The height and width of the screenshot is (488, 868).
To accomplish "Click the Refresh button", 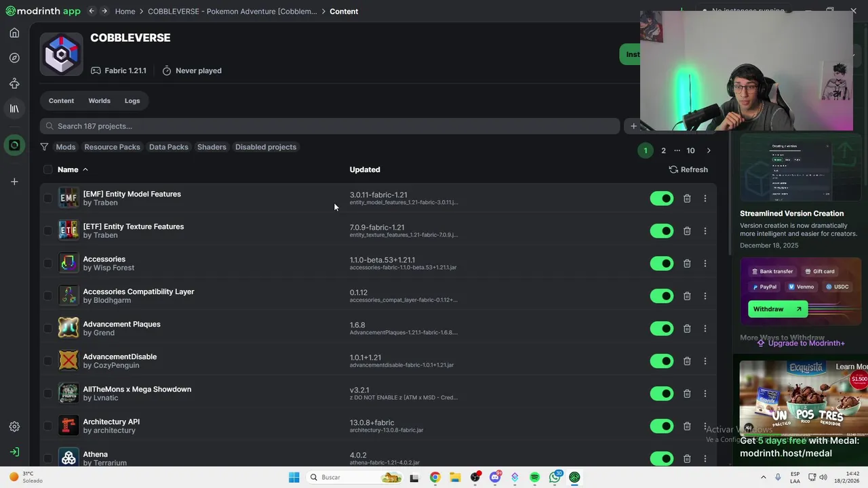I will pos(688,169).
